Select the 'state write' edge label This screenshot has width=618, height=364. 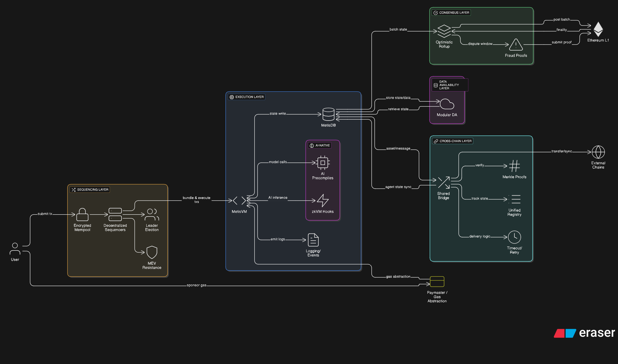point(278,114)
